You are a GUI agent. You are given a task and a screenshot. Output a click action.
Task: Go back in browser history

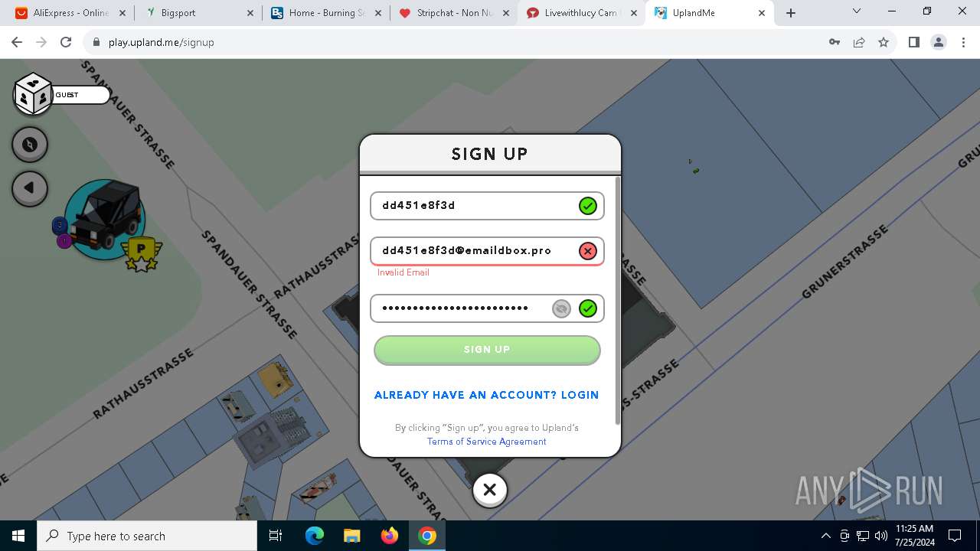[17, 42]
